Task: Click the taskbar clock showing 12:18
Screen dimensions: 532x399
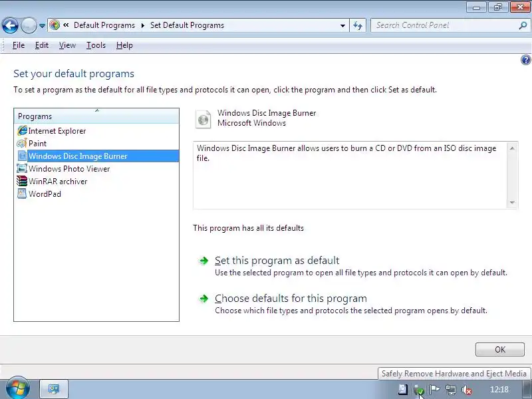Action: [499, 390]
